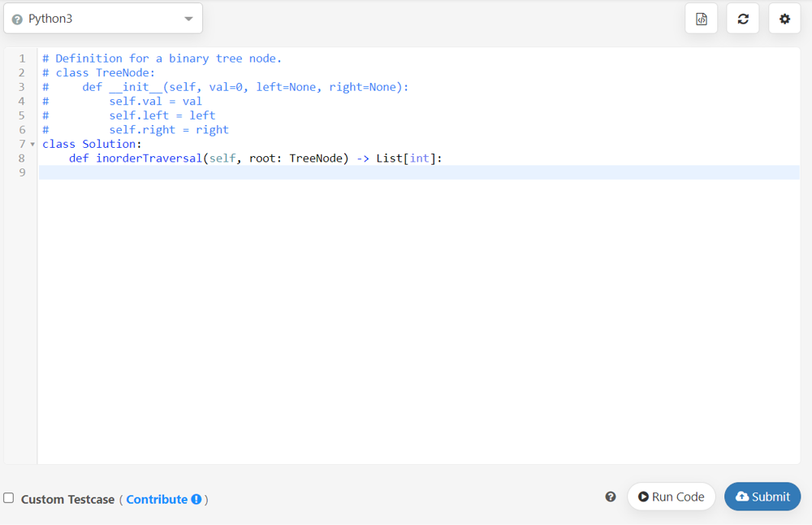
Task: Submit the solution
Action: pyautogui.click(x=762, y=497)
